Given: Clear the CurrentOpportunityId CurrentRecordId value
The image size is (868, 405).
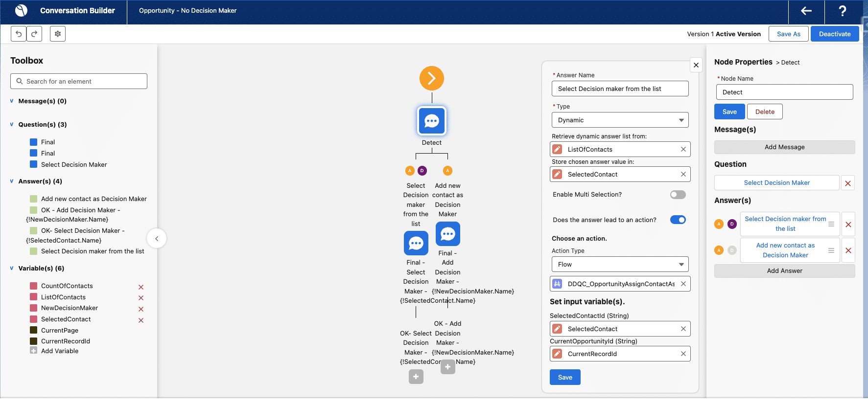Looking at the screenshot, I should tap(683, 354).
